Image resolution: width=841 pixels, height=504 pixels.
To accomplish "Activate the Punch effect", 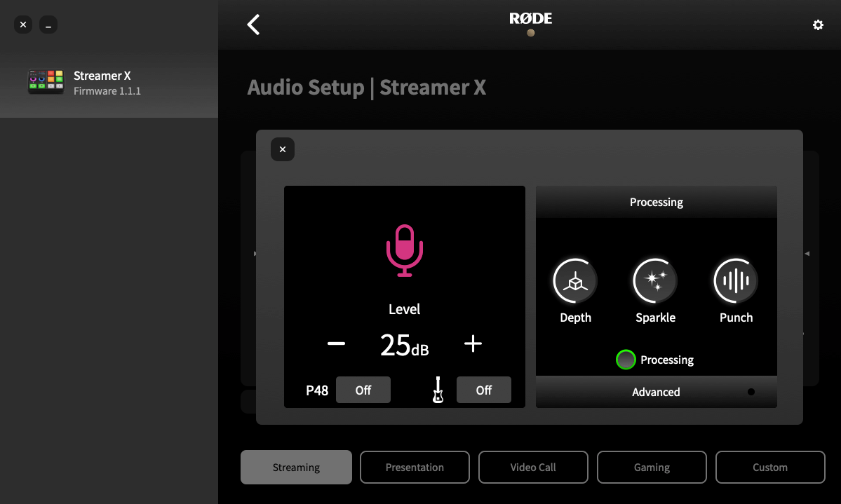I will (x=735, y=280).
